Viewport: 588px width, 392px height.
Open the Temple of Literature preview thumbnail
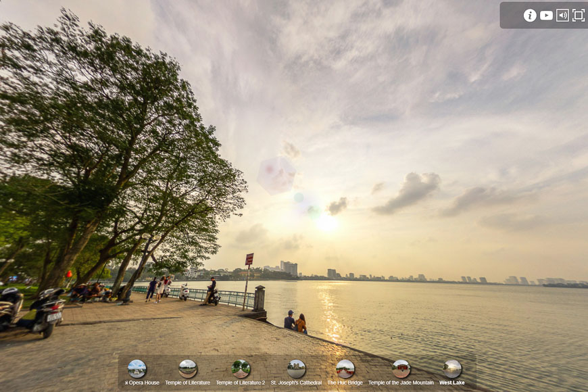tap(187, 369)
